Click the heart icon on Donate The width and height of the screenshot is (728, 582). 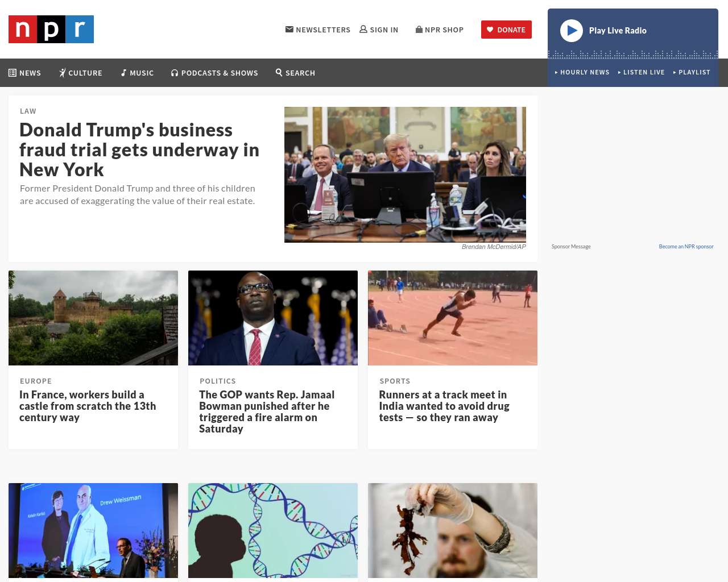click(x=490, y=30)
